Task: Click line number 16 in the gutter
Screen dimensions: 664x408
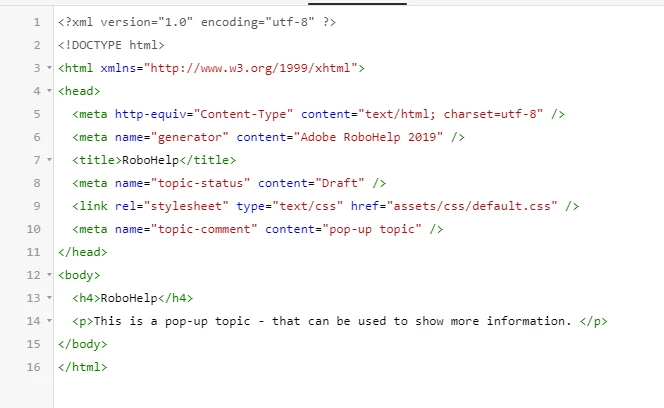Action: (33, 367)
